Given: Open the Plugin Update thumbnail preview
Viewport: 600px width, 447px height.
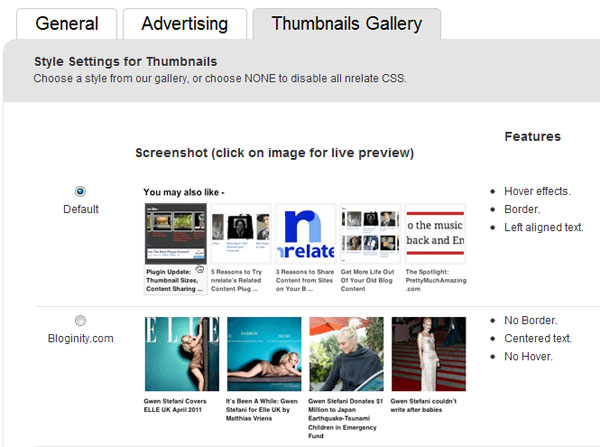Looking at the screenshot, I should point(176,234).
